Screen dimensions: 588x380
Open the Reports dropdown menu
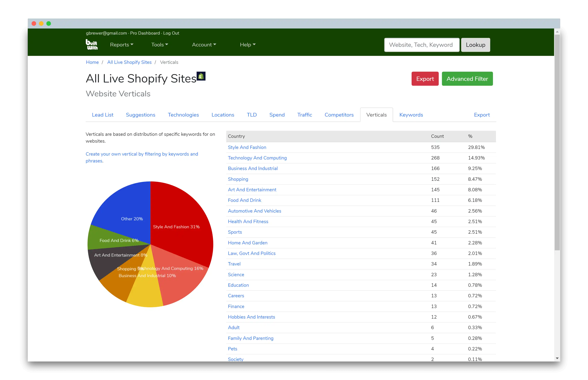coord(121,45)
